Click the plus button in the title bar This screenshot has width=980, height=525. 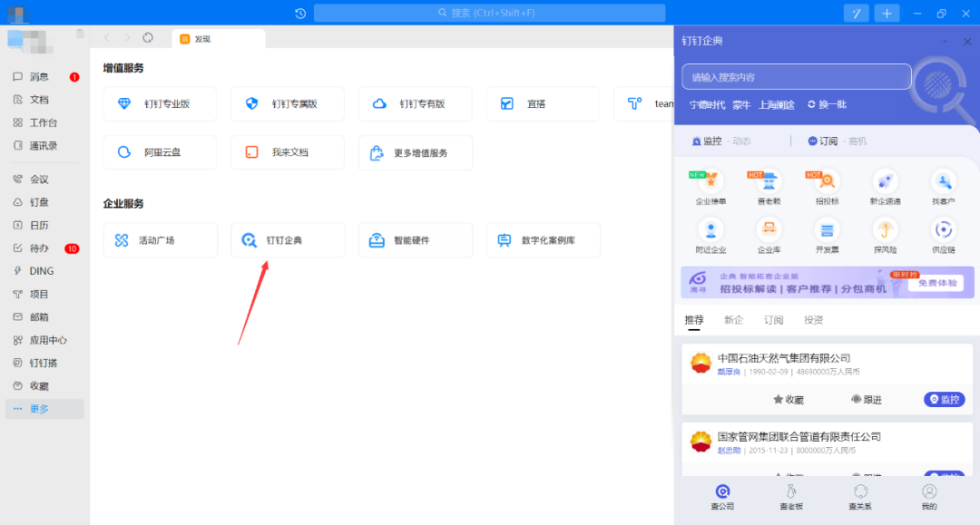pos(887,13)
